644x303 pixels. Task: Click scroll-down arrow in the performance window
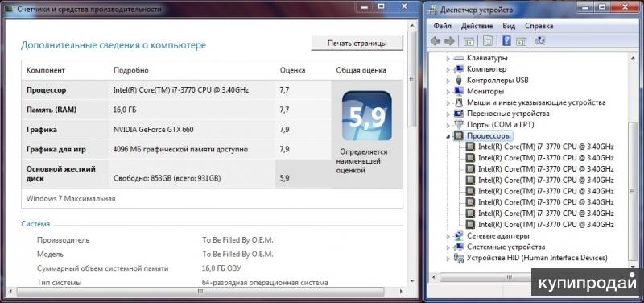tap(412, 280)
